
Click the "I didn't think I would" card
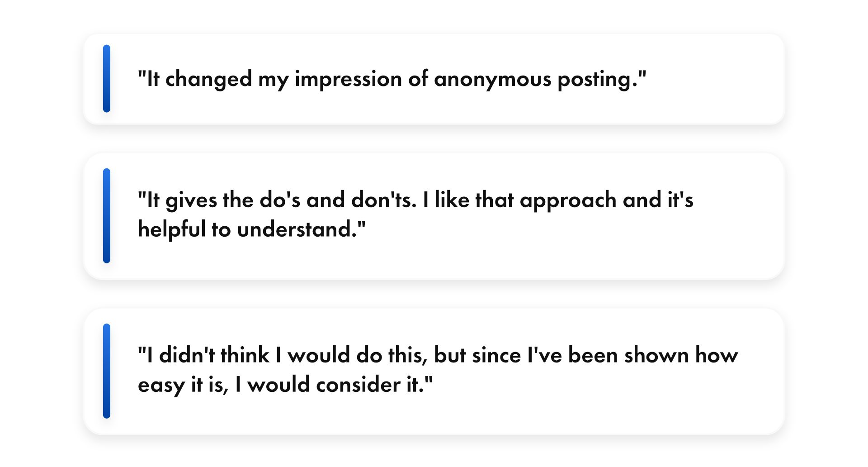[x=434, y=372]
